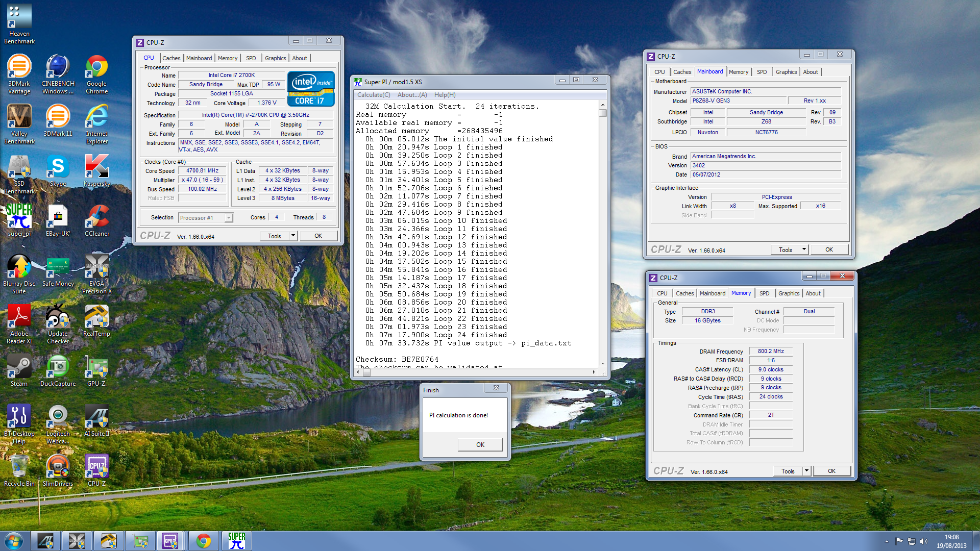This screenshot has width=980, height=551.
Task: Open Update Checker desktop icon
Action: [58, 324]
